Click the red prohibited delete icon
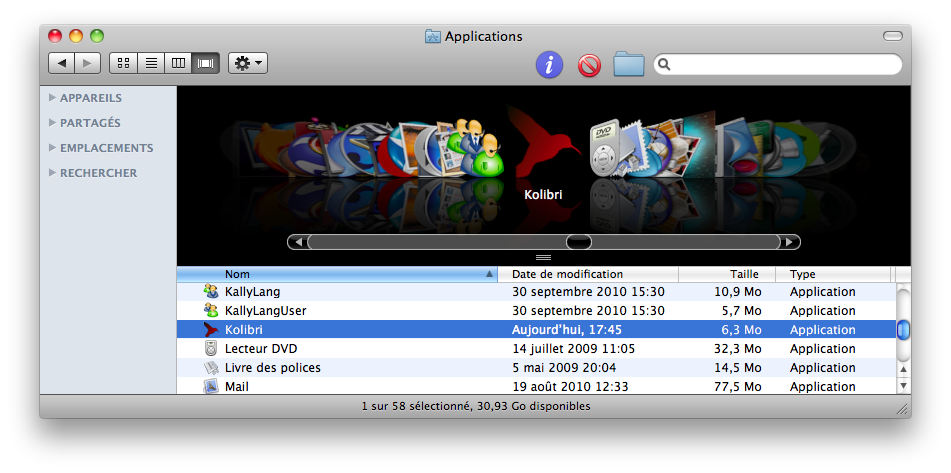 (x=590, y=65)
